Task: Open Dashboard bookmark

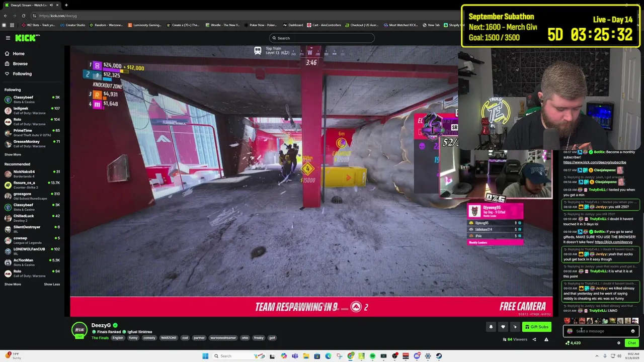Action: point(293,25)
